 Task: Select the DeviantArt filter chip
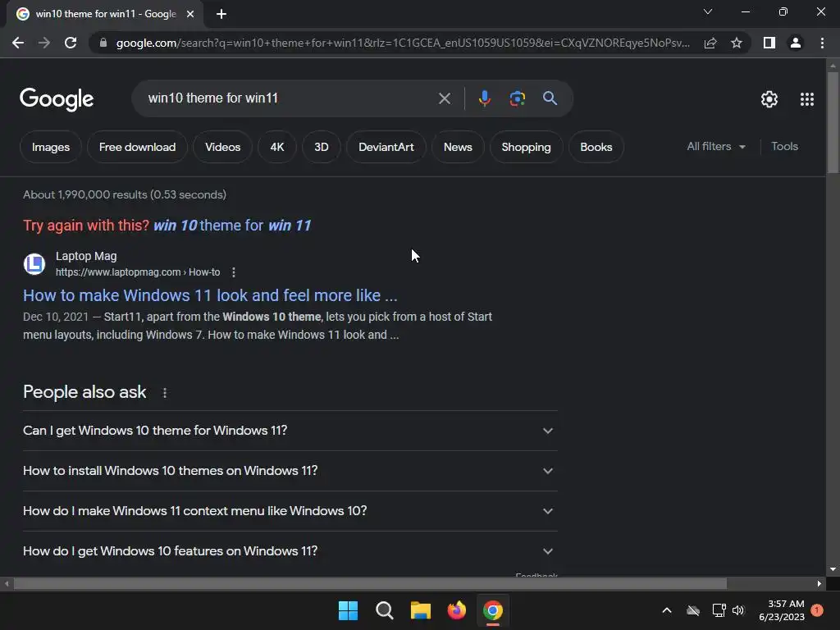tap(386, 147)
